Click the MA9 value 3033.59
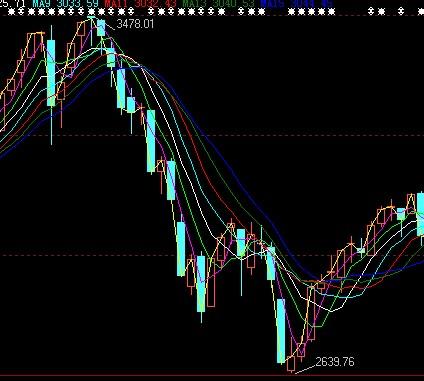 [77, 4]
